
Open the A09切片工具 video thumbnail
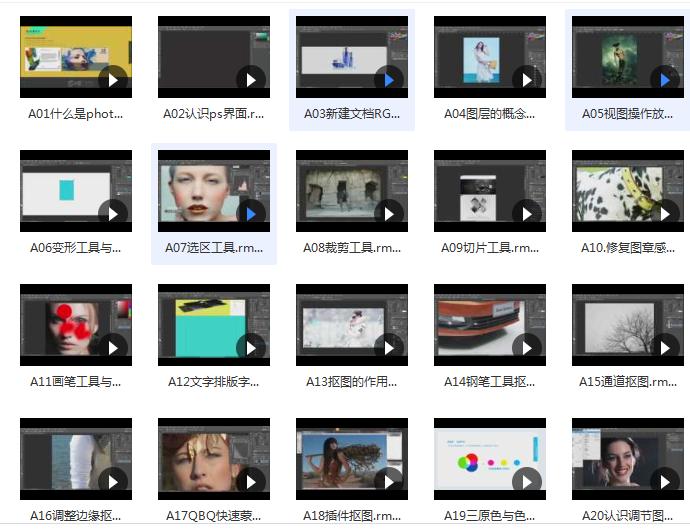pos(490,191)
